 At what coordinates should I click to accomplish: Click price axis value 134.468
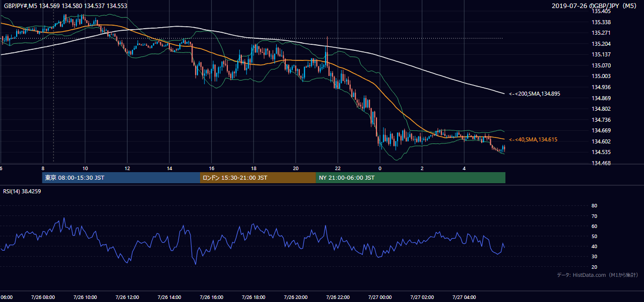click(601, 163)
